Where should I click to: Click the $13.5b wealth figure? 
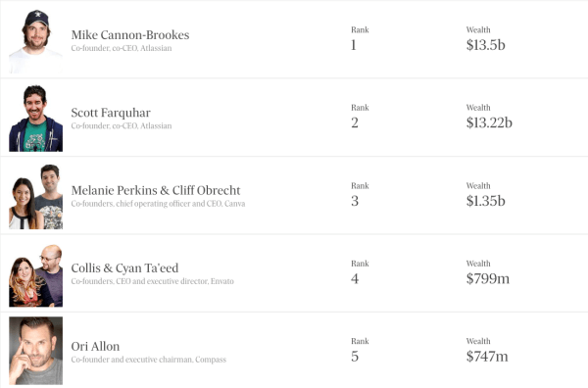pos(486,45)
